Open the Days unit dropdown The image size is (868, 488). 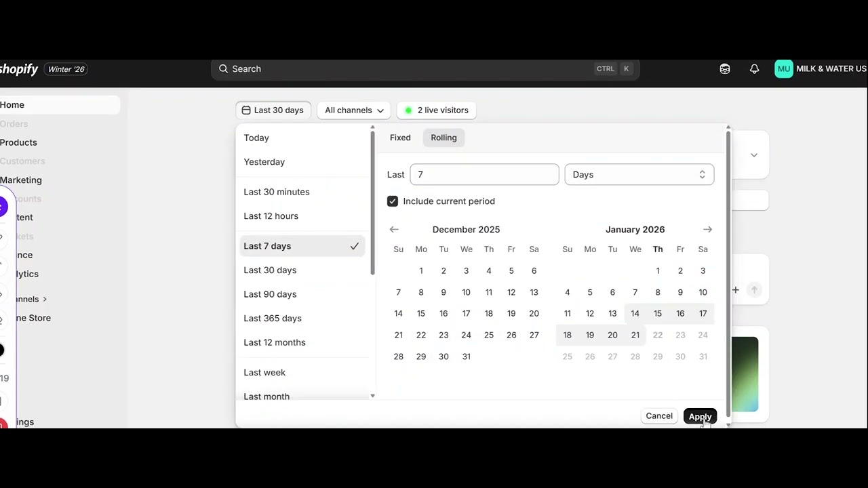tap(639, 174)
